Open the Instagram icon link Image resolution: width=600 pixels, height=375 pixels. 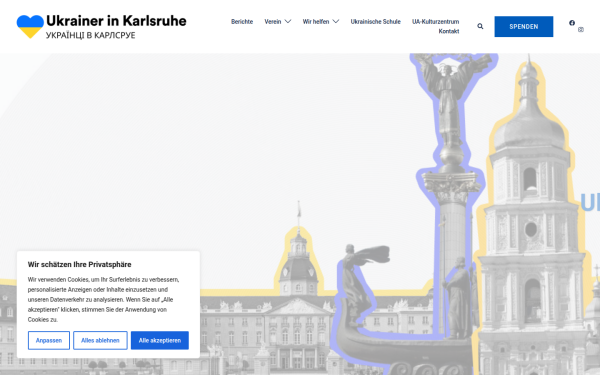coord(580,29)
